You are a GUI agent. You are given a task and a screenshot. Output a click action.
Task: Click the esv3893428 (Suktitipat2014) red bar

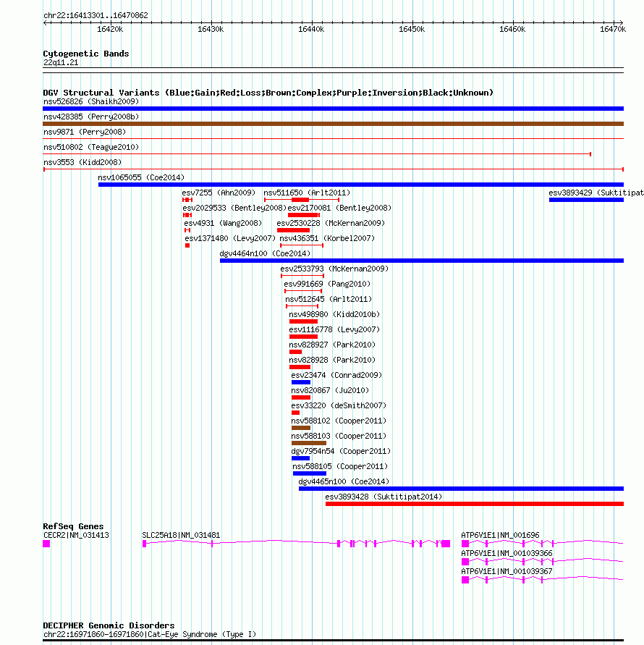475,505
